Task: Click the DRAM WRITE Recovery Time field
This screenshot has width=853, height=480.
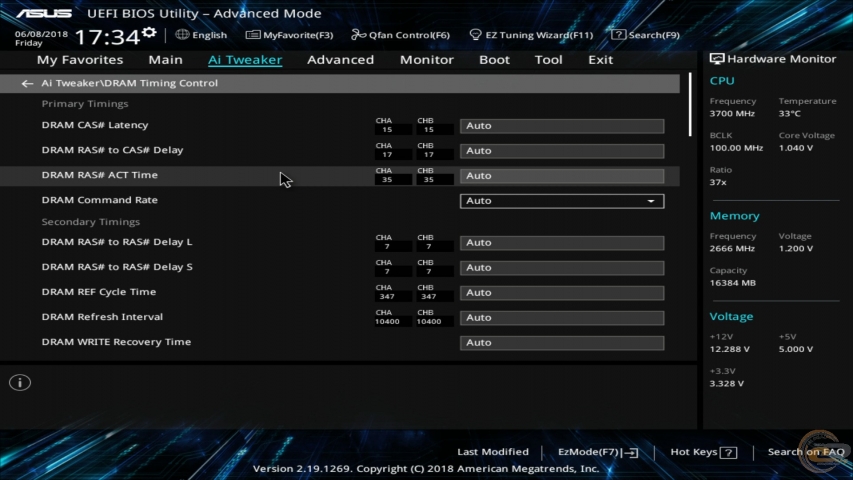Action: click(561, 343)
